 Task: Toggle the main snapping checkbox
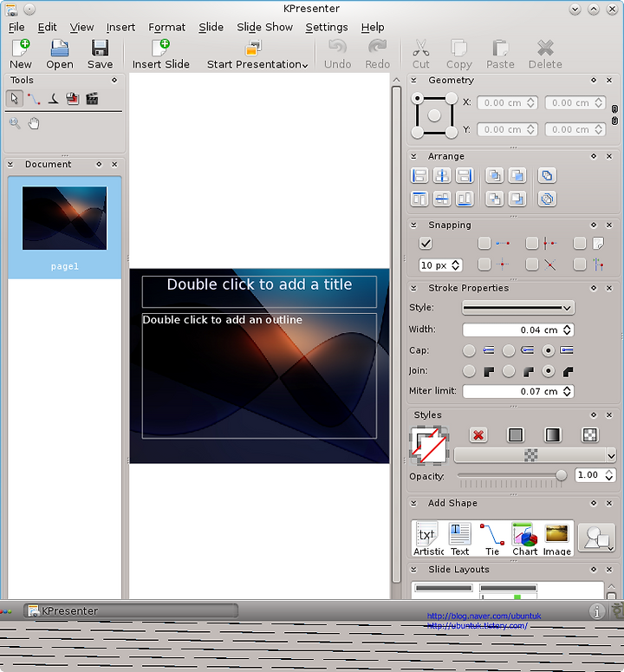pyautogui.click(x=426, y=244)
